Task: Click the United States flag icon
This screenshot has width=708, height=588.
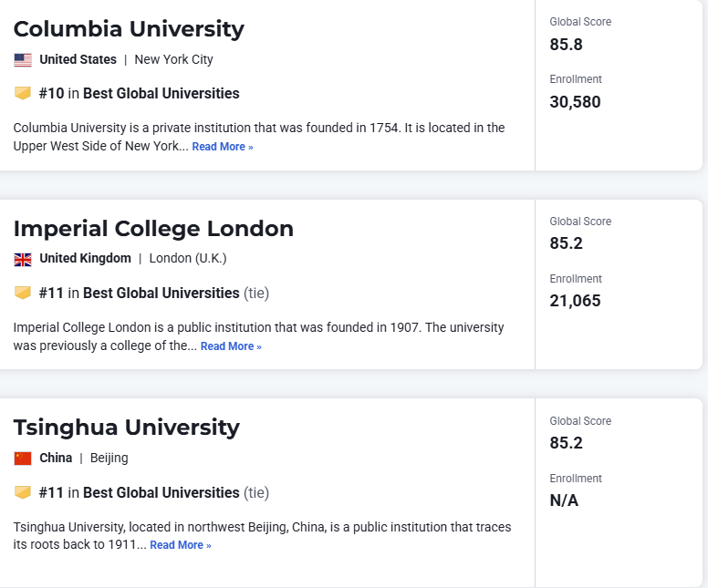Action: 23,60
